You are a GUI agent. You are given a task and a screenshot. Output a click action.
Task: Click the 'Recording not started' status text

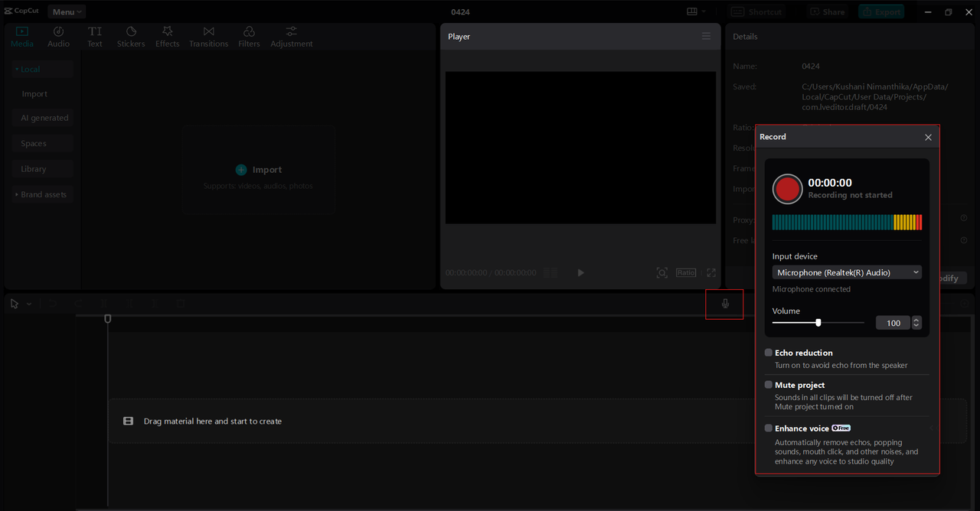[850, 195]
